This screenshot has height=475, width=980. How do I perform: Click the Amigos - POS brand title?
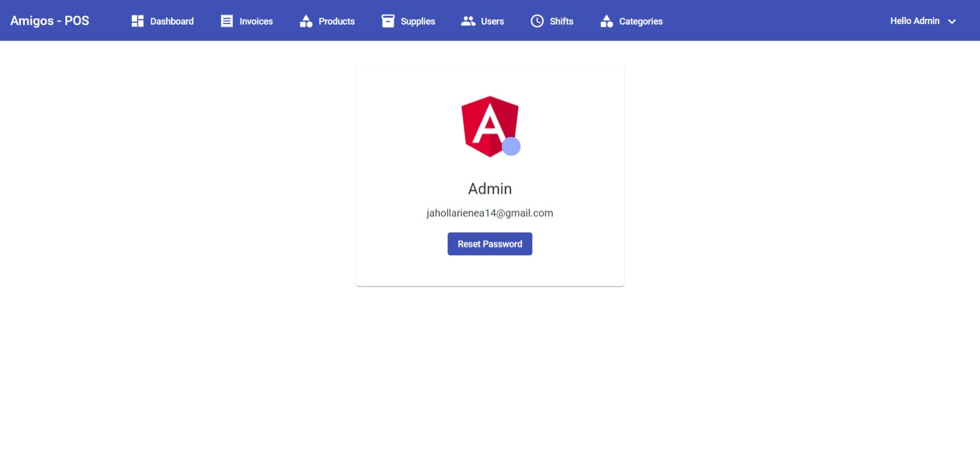[x=50, y=21]
